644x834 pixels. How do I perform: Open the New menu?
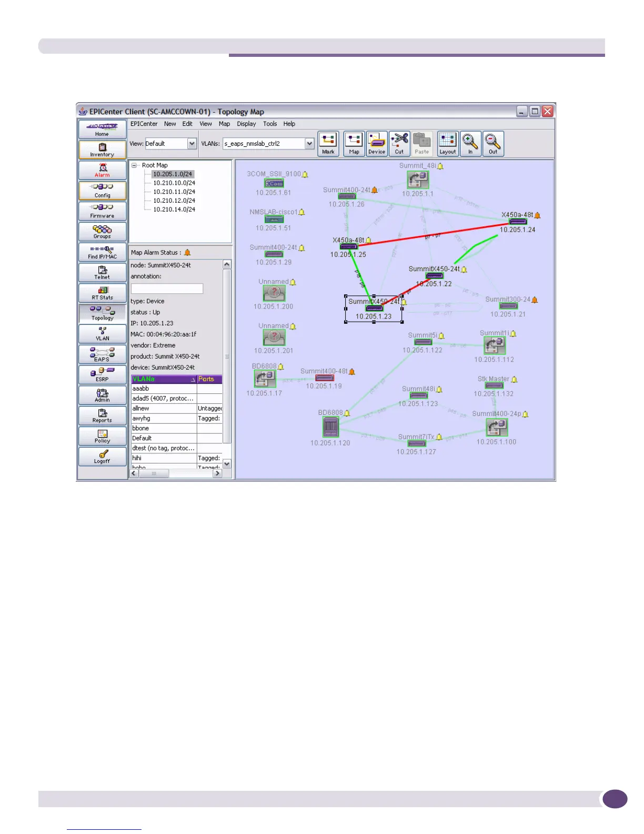(170, 124)
